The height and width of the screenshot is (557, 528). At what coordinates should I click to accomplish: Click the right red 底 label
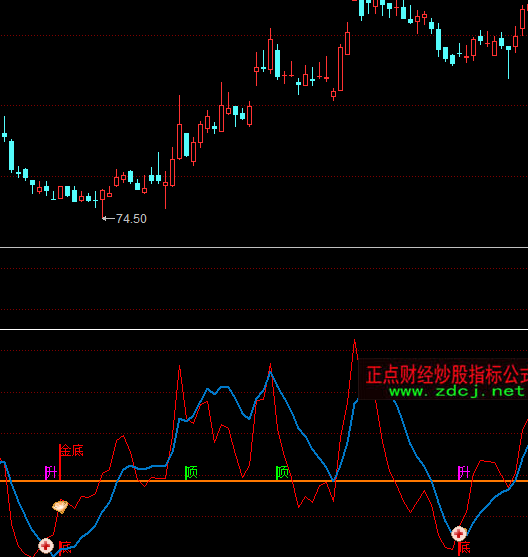(464, 548)
